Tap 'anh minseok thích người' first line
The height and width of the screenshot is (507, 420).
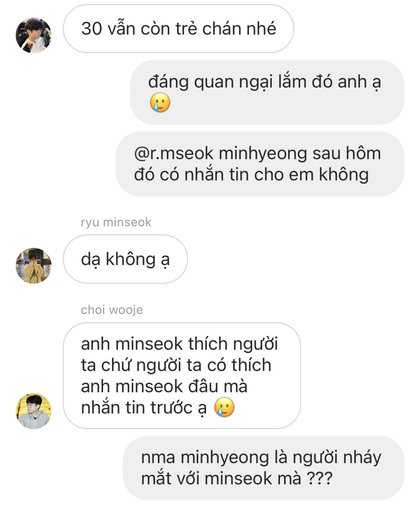click(179, 344)
